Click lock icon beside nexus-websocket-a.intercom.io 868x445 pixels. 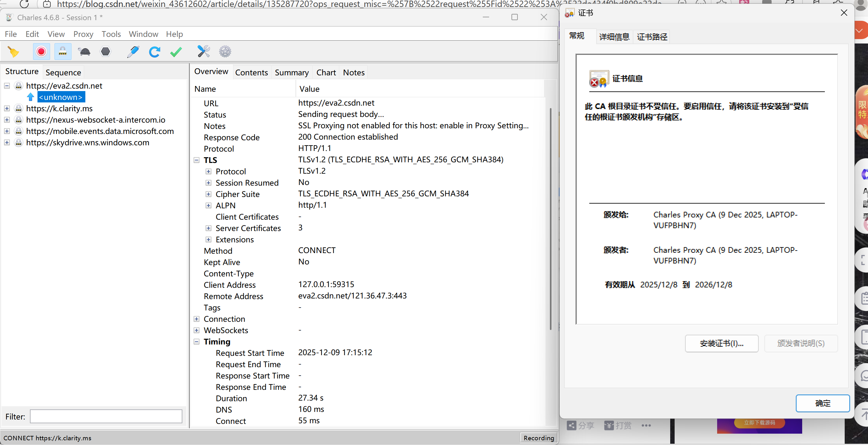point(19,120)
